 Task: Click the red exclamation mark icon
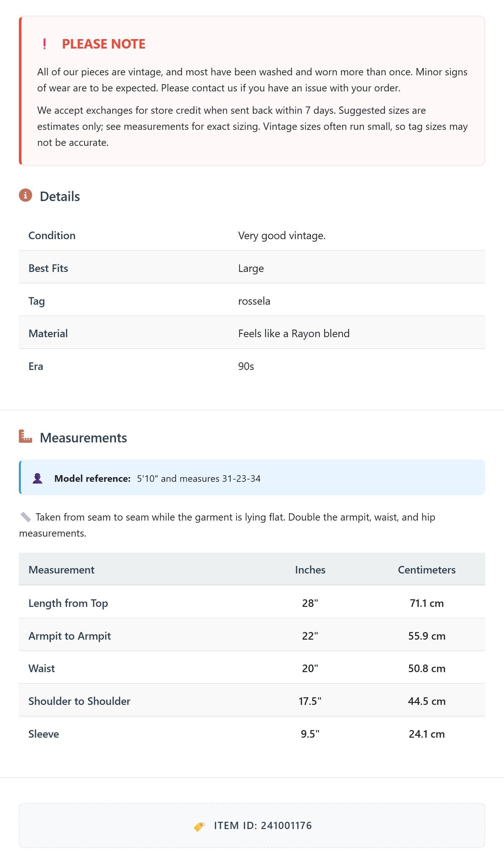44,44
